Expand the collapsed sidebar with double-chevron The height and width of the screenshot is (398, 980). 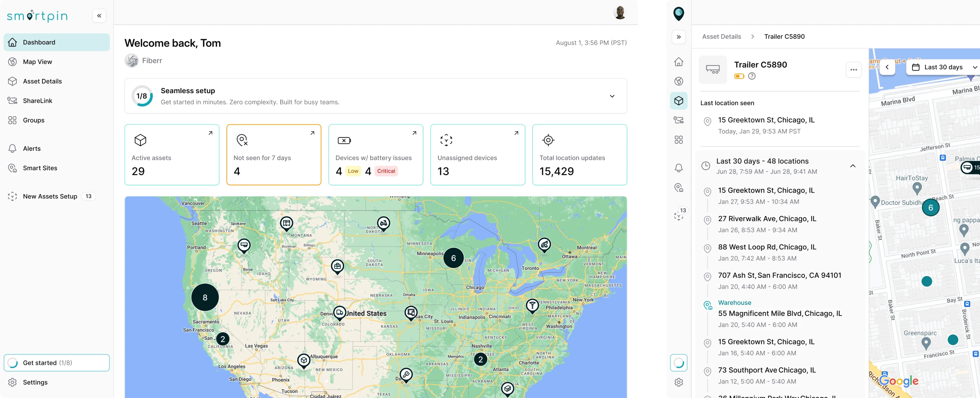(x=678, y=37)
